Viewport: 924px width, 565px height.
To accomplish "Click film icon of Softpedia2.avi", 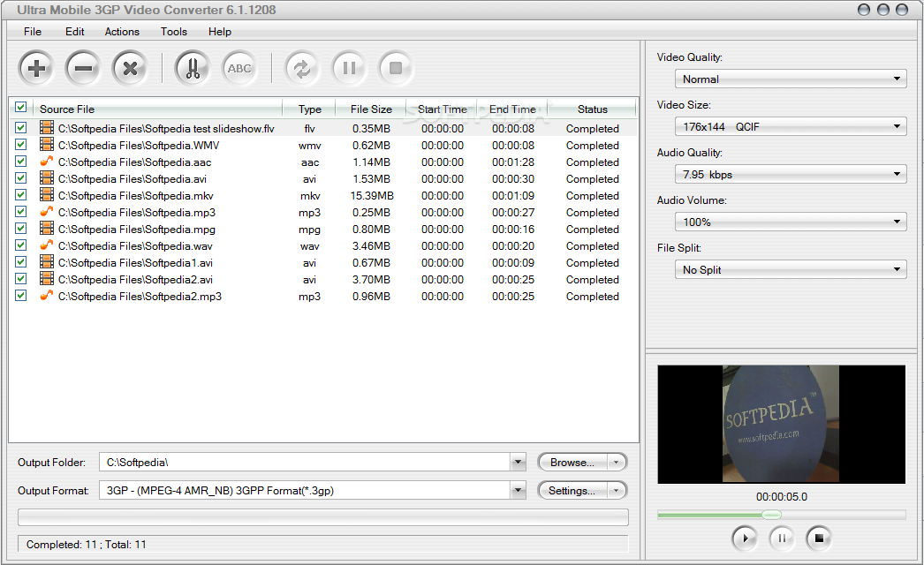I will 47,279.
